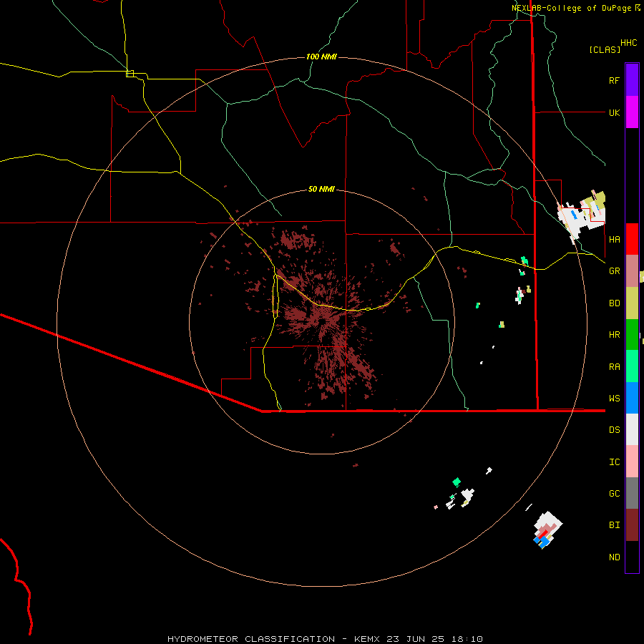Viewport: 644px width, 644px height.
Task: Select the olive-yellow BD legend swatch
Action: click(632, 303)
